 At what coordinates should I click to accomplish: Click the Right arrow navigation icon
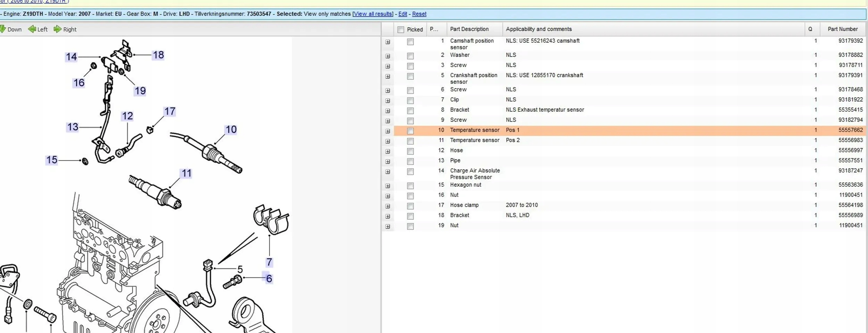[x=57, y=29]
